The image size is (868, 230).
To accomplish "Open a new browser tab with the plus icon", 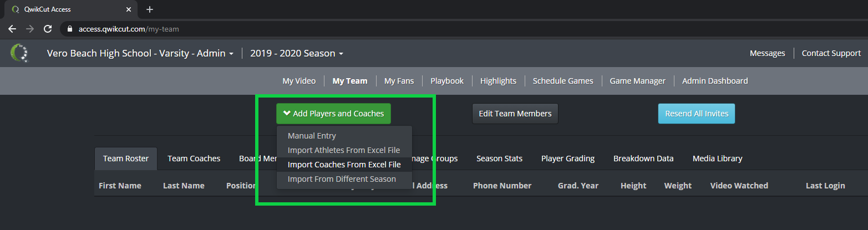I will coord(149,9).
